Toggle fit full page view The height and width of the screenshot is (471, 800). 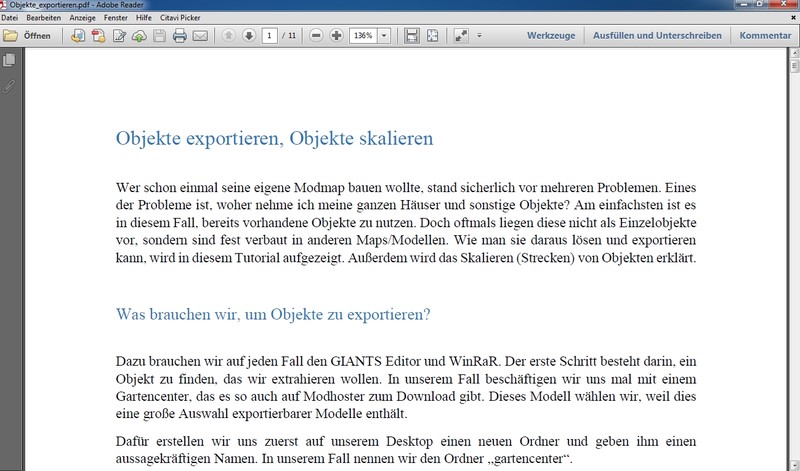pyautogui.click(x=432, y=36)
